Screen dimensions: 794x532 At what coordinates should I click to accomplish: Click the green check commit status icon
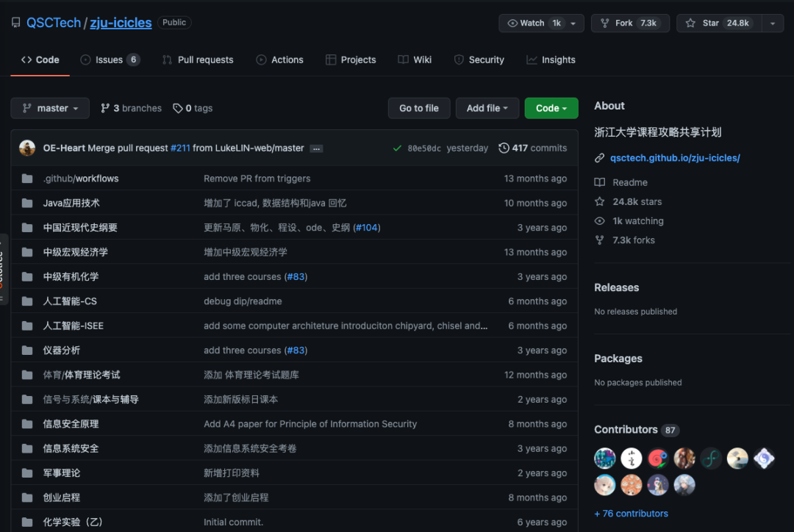[397, 148]
